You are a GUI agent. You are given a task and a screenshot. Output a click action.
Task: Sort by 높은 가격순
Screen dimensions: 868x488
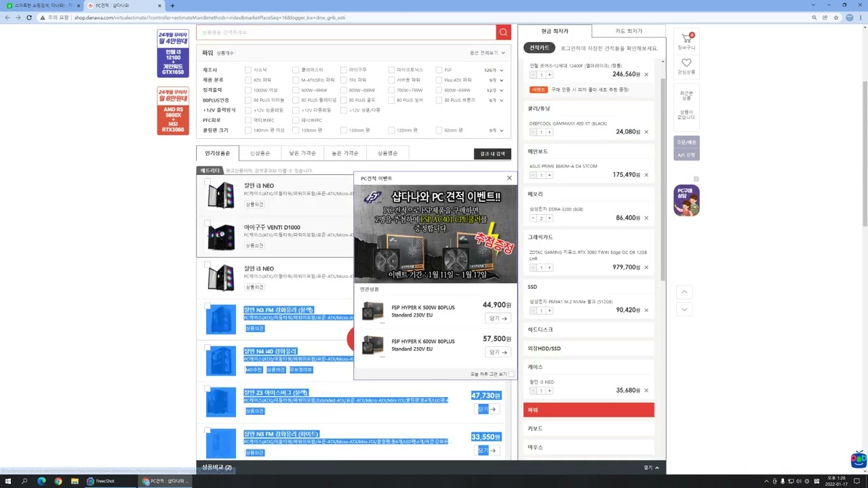[x=345, y=153]
